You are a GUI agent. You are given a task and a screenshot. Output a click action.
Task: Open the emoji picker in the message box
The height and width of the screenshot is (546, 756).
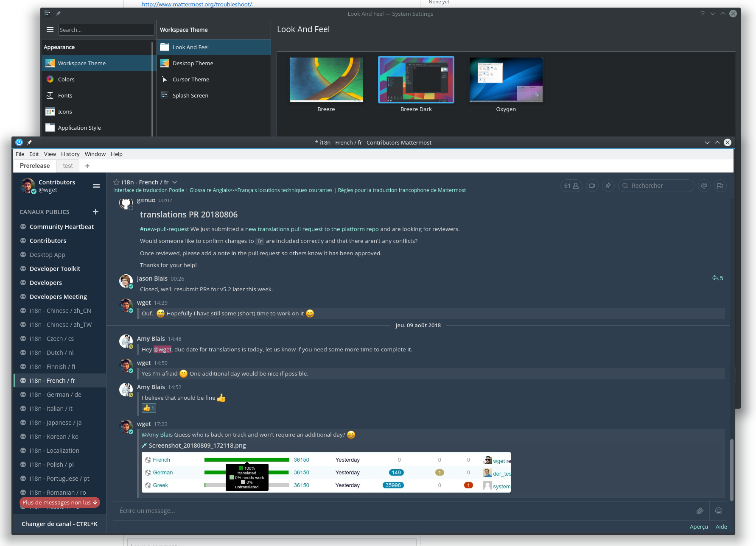(719, 510)
